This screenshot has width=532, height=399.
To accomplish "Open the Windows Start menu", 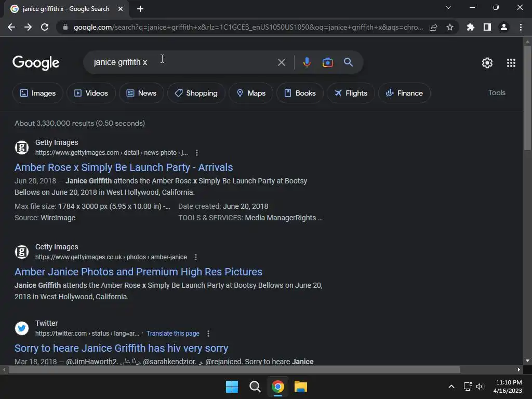I will 232,387.
